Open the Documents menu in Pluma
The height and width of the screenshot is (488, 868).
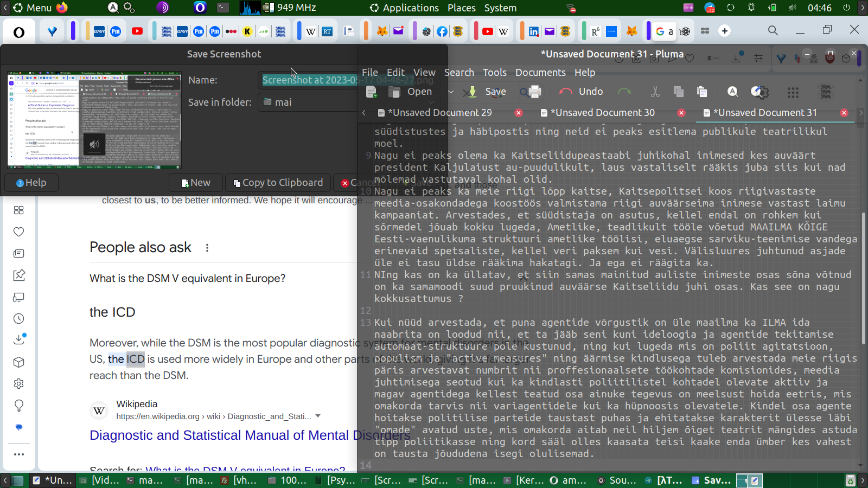coord(540,72)
